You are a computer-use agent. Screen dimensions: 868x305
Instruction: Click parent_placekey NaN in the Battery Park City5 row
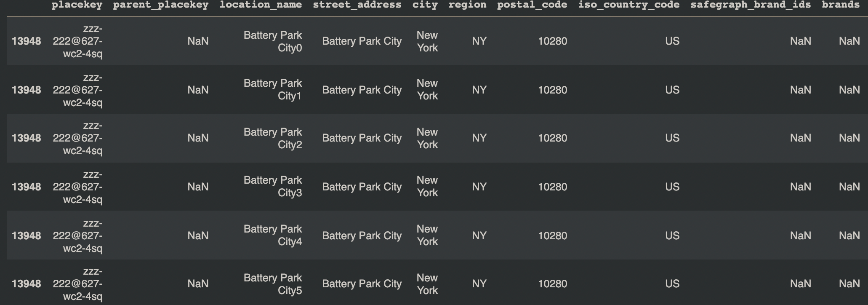point(198,284)
